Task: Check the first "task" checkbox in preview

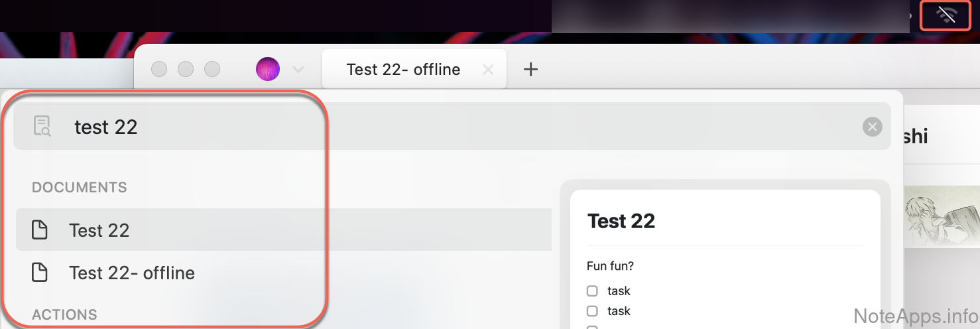Action: point(592,291)
